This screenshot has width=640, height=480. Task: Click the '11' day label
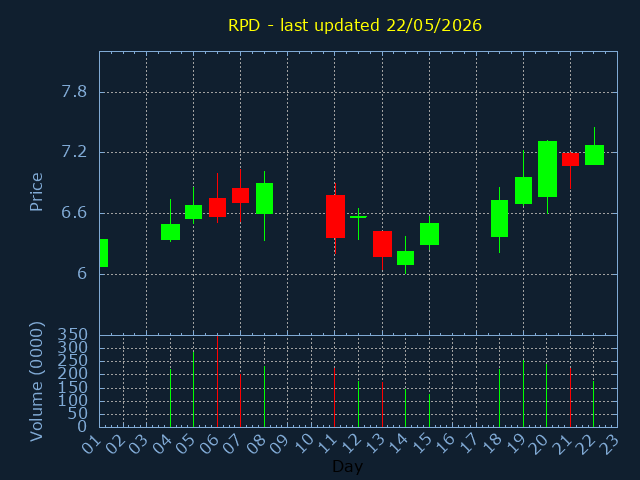[327, 444]
